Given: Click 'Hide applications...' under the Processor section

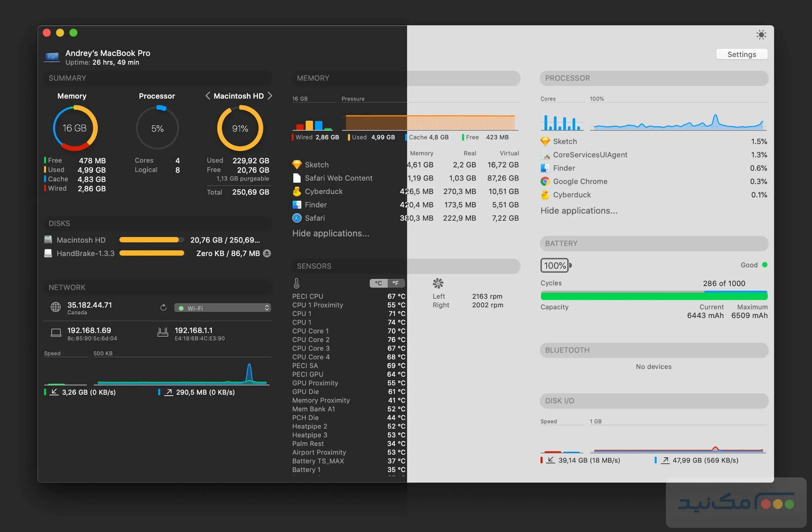Looking at the screenshot, I should pos(579,210).
